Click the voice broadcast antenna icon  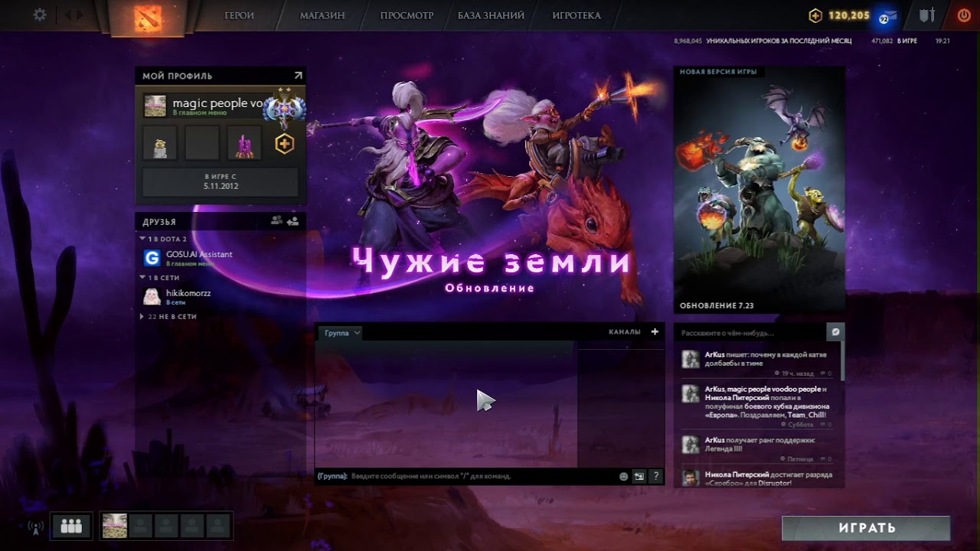34,527
